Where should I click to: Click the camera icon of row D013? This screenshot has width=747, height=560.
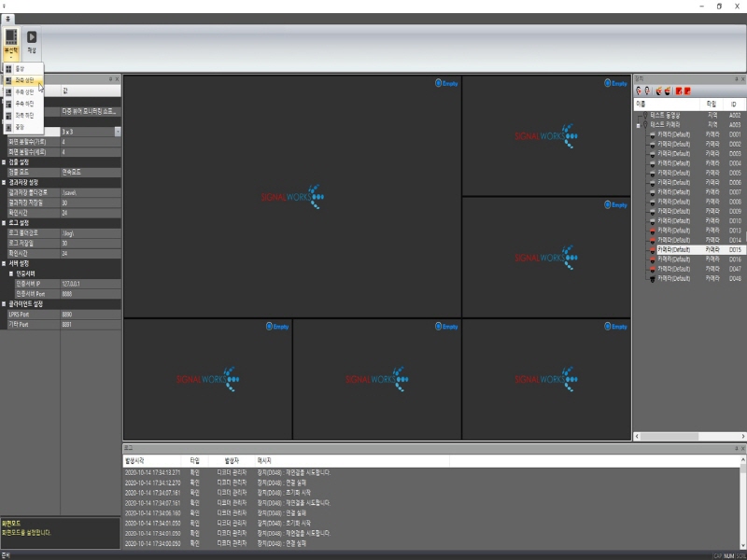click(653, 231)
